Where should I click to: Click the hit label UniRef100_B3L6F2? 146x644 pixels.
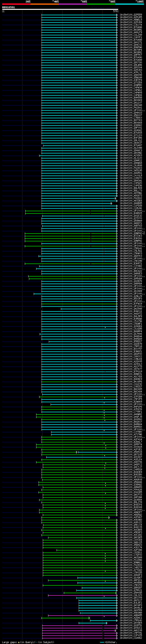point(131,603)
